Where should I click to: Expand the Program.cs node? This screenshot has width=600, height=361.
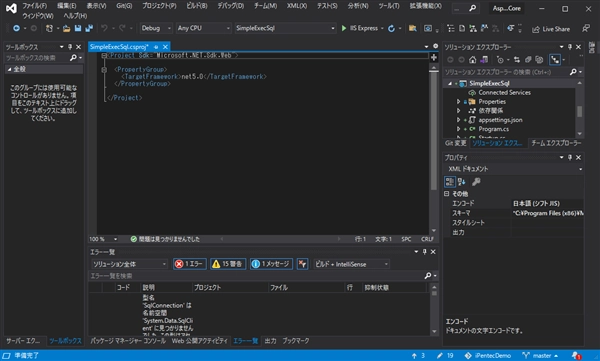point(458,129)
